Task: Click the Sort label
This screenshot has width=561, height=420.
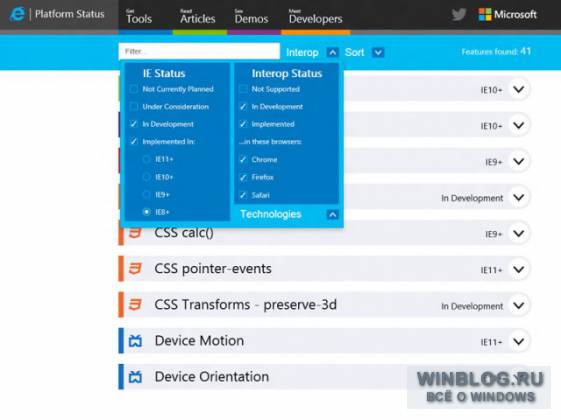Action: click(x=354, y=53)
